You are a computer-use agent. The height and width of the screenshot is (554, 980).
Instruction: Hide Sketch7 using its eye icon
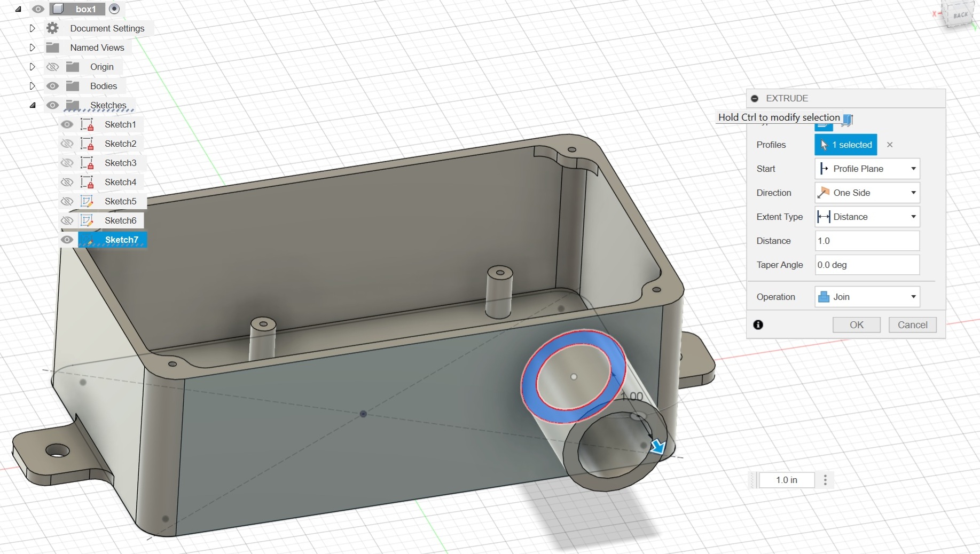pyautogui.click(x=67, y=240)
